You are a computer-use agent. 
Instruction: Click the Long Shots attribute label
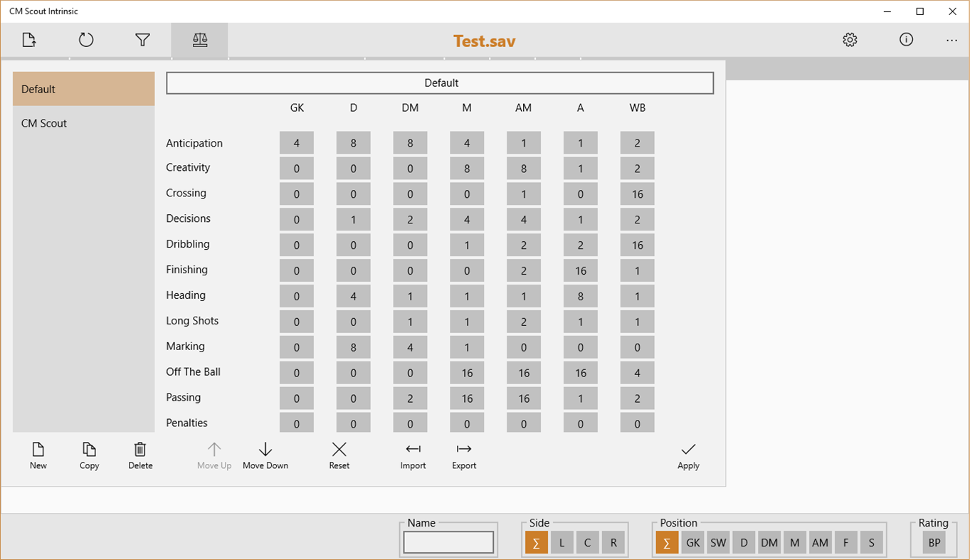[192, 321]
